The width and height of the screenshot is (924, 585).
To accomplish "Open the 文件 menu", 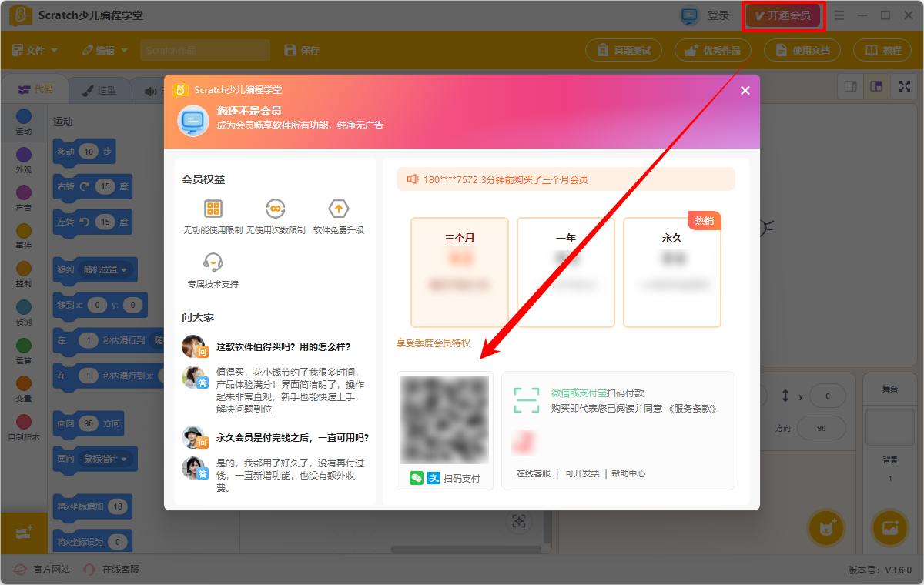I will pyautogui.click(x=35, y=50).
